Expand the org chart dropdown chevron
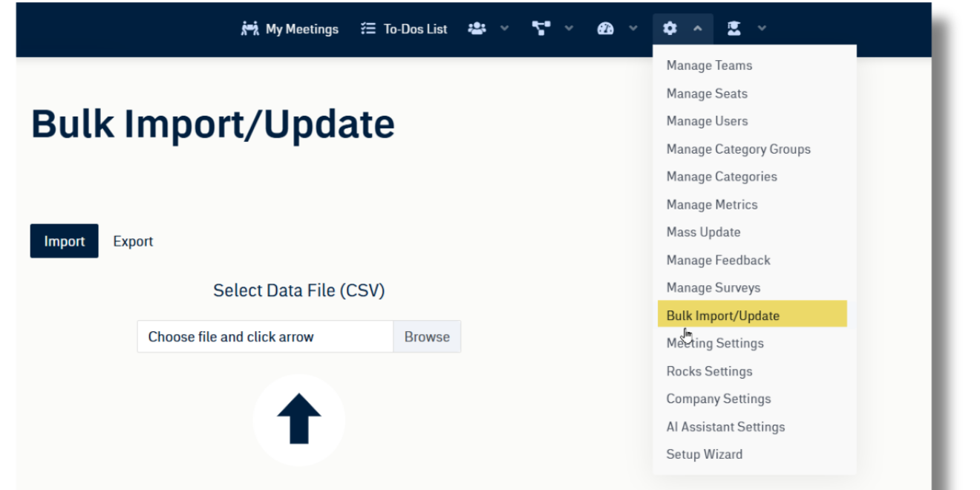This screenshot has width=980, height=490. click(569, 29)
